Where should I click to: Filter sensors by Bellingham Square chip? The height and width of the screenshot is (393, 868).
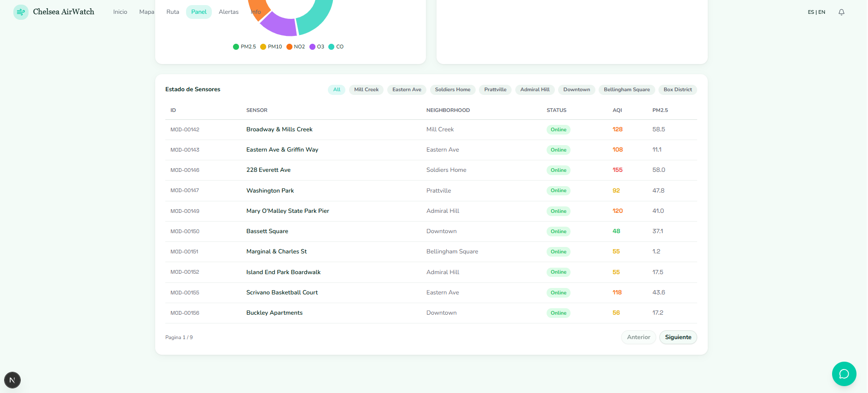click(627, 89)
